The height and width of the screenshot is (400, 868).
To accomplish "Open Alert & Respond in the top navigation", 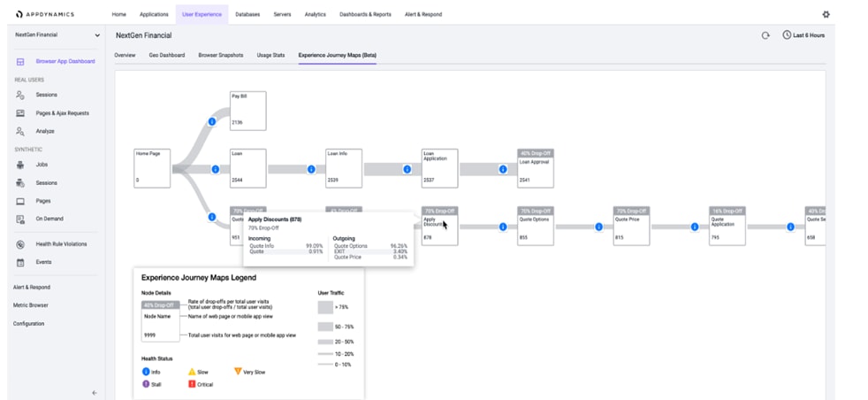I will pos(423,14).
